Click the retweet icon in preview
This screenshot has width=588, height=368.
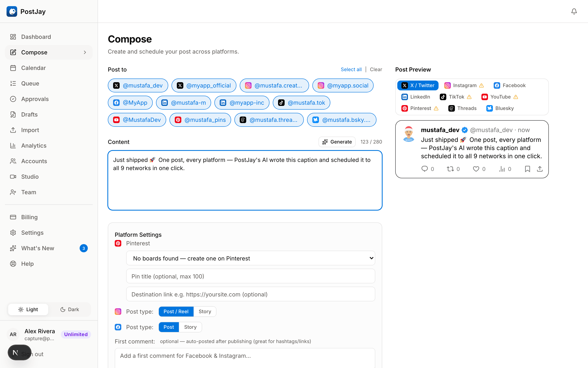(x=450, y=169)
